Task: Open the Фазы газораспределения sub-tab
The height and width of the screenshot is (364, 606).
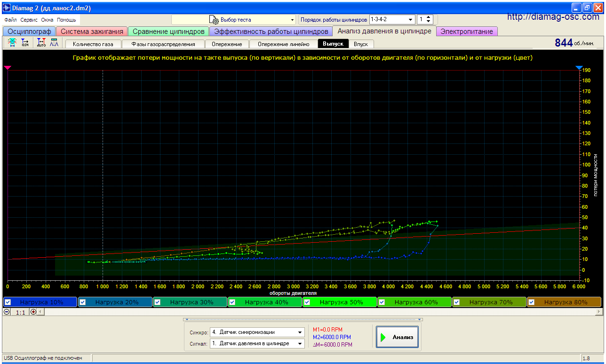Action: coord(163,44)
